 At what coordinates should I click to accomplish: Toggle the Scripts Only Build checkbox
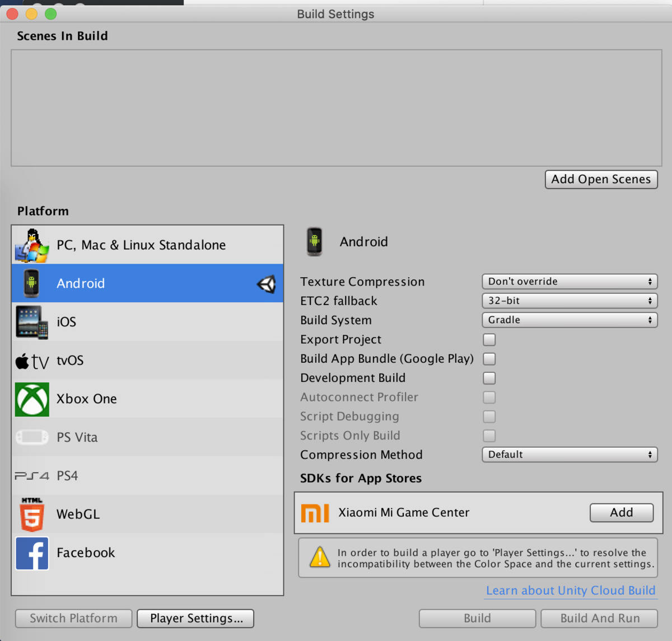coord(489,436)
